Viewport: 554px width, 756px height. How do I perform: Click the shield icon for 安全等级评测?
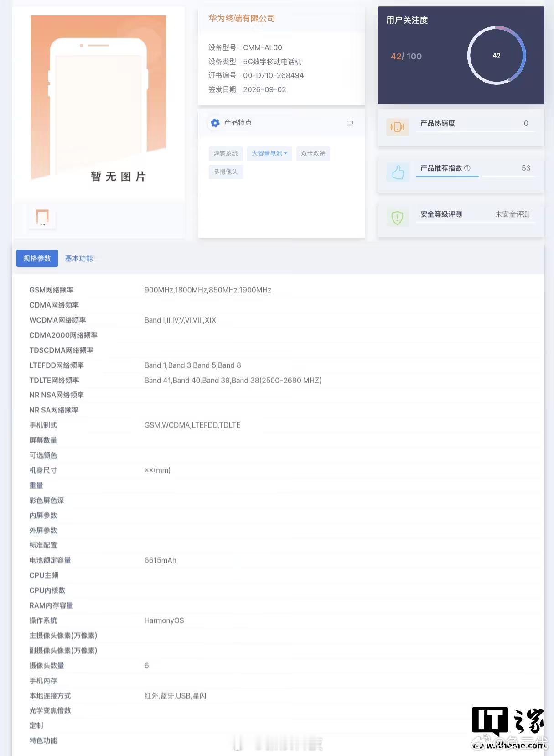click(x=397, y=218)
